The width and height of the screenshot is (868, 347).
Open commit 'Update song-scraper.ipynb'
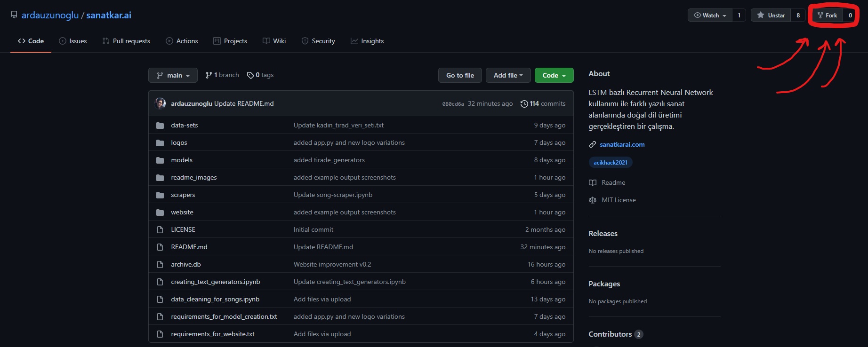(x=333, y=195)
